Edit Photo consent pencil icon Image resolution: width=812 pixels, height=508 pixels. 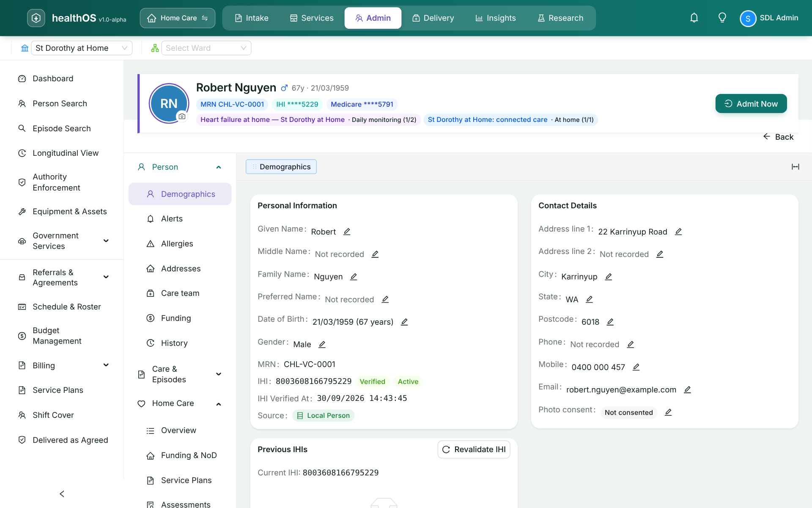668,412
